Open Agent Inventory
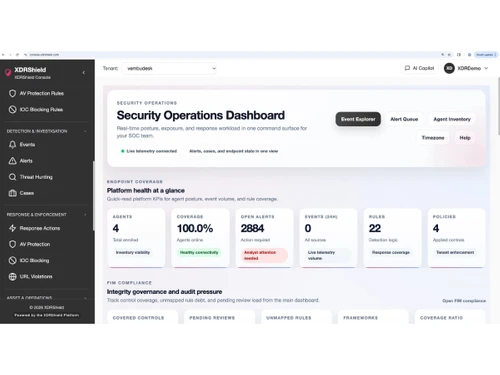Viewport: 500px width, 375px height. 452,119
